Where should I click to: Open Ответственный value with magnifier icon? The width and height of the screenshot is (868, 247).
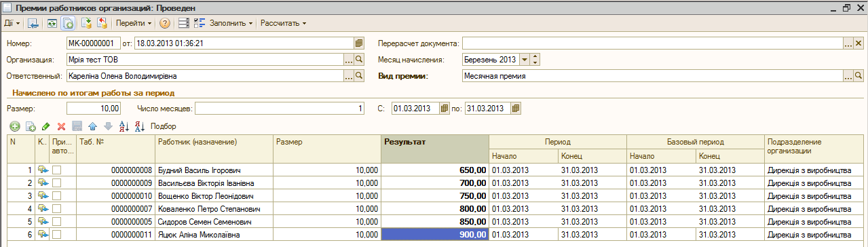coord(358,76)
